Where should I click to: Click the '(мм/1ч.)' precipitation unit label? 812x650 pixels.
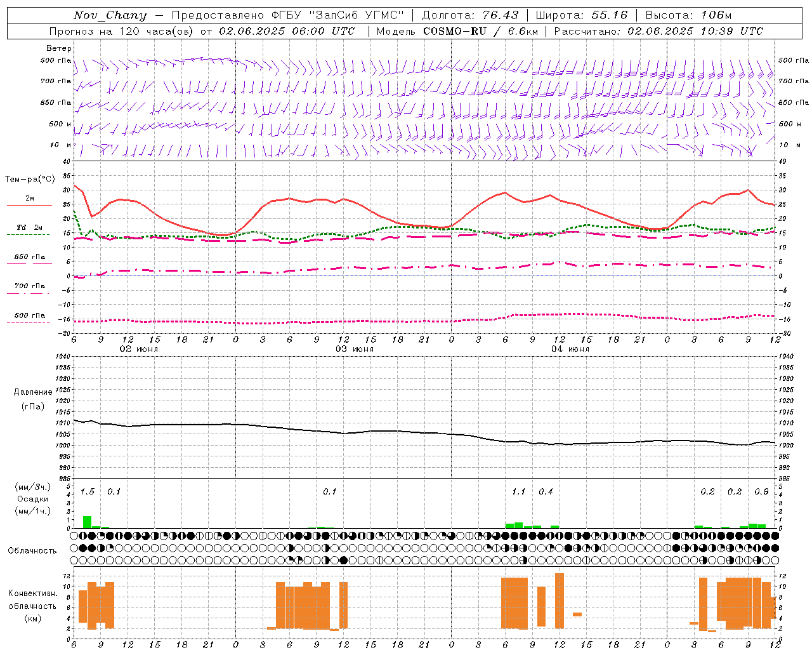tap(33, 511)
